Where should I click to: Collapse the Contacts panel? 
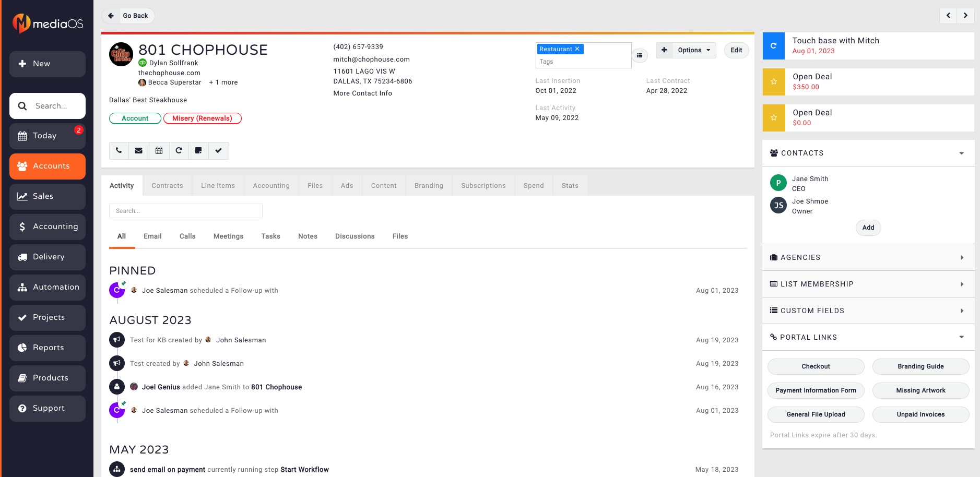coord(962,153)
